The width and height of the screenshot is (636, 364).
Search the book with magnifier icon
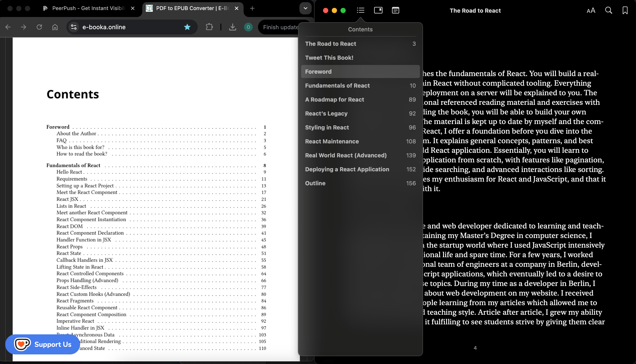pyautogui.click(x=608, y=10)
